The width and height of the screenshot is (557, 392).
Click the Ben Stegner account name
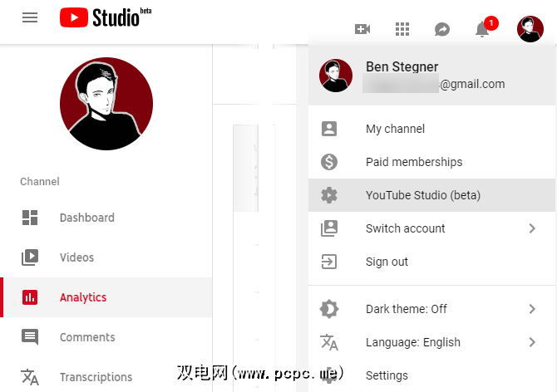click(x=402, y=66)
